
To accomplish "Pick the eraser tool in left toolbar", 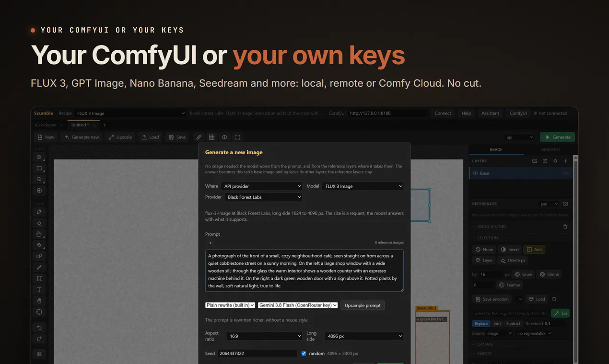I will tap(39, 223).
